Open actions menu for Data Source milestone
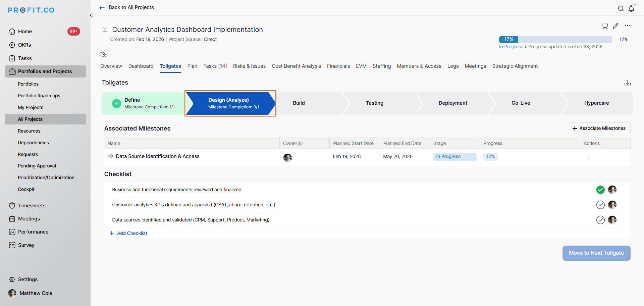The image size is (644, 306). point(588,158)
